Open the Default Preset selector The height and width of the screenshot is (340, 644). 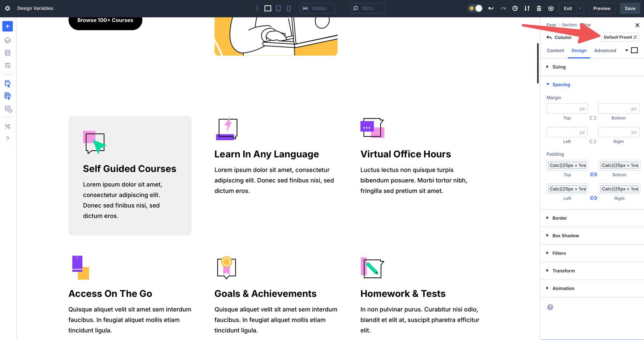(620, 37)
